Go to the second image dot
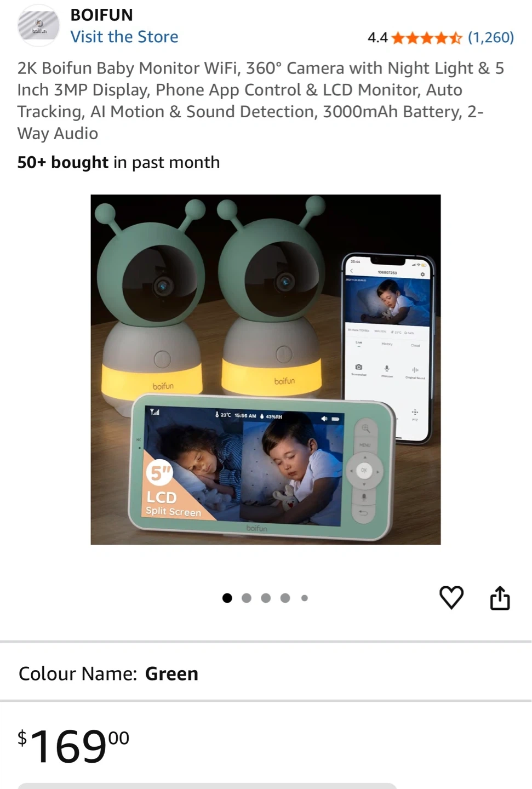 coord(247,598)
